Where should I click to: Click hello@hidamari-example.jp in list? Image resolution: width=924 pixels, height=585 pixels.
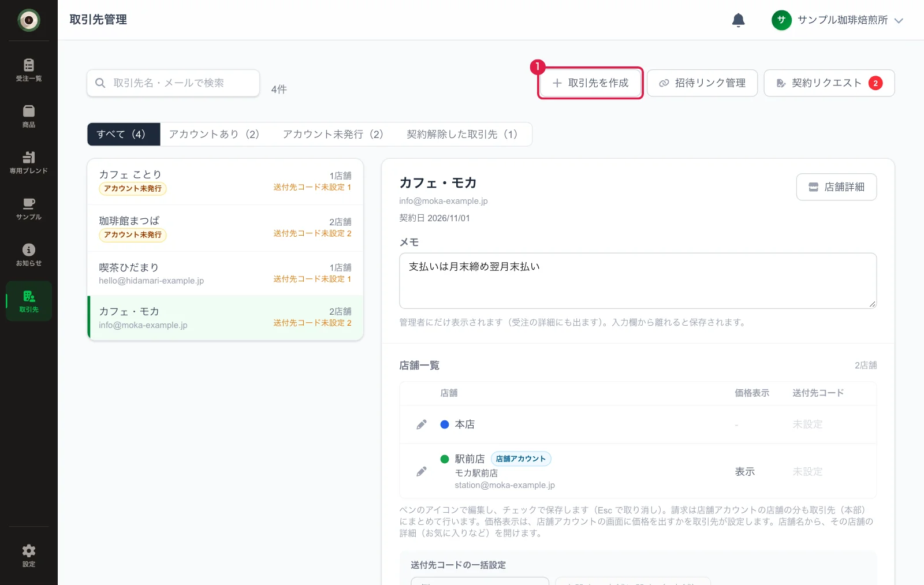(151, 281)
